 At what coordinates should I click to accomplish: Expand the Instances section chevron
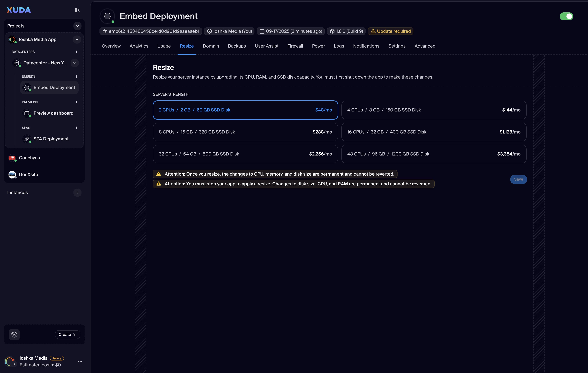pyautogui.click(x=77, y=192)
